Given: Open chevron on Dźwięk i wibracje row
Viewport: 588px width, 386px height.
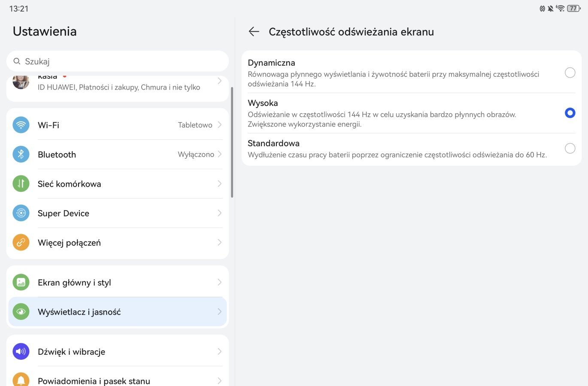Looking at the screenshot, I should coord(219,351).
